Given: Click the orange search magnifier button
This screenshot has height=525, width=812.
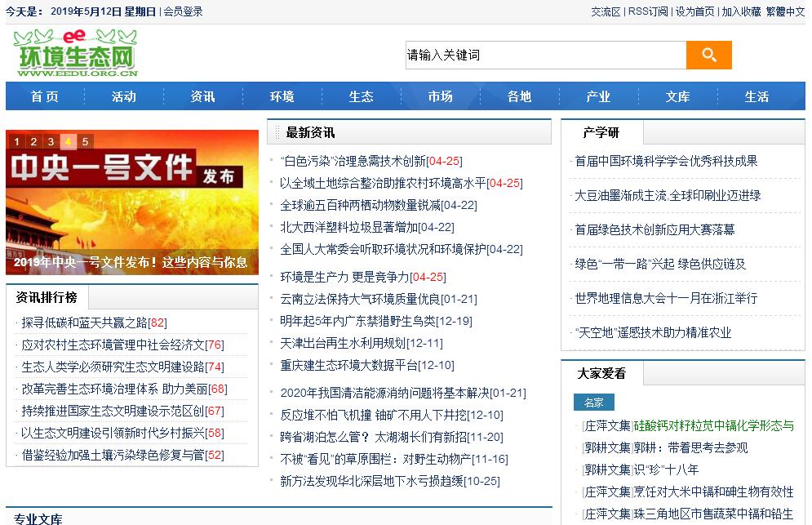Looking at the screenshot, I should pyautogui.click(x=708, y=55).
